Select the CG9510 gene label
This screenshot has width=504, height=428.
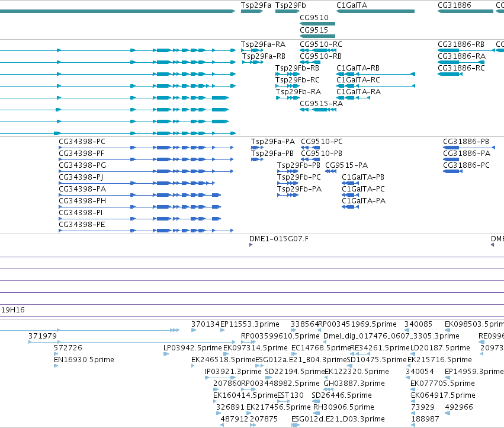tap(314, 17)
